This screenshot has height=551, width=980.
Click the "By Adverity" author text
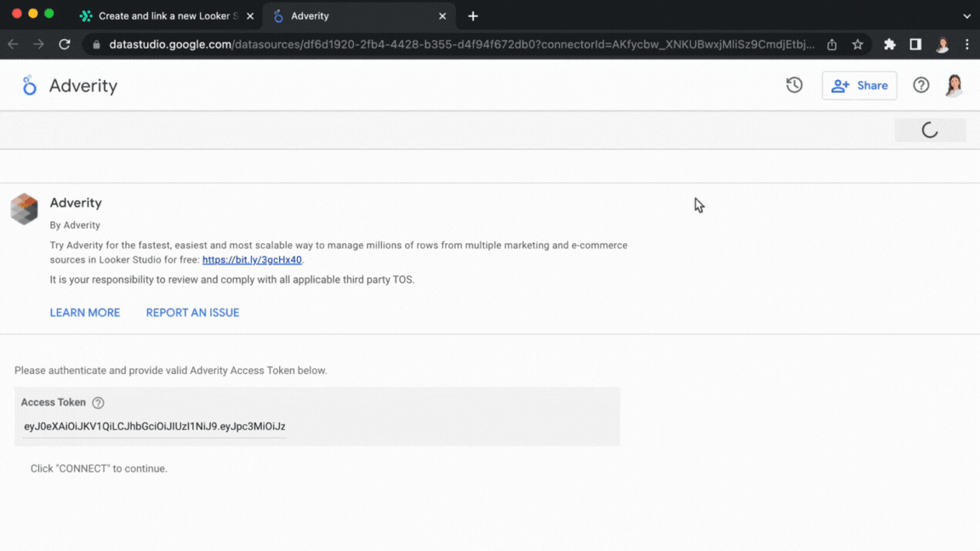(75, 224)
